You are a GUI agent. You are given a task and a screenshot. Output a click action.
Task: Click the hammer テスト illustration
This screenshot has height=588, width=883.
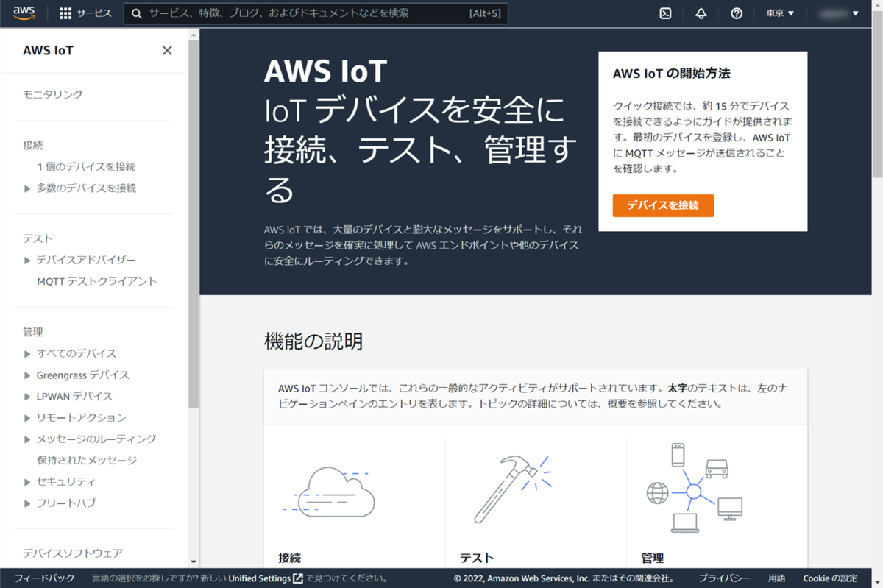coord(512,489)
